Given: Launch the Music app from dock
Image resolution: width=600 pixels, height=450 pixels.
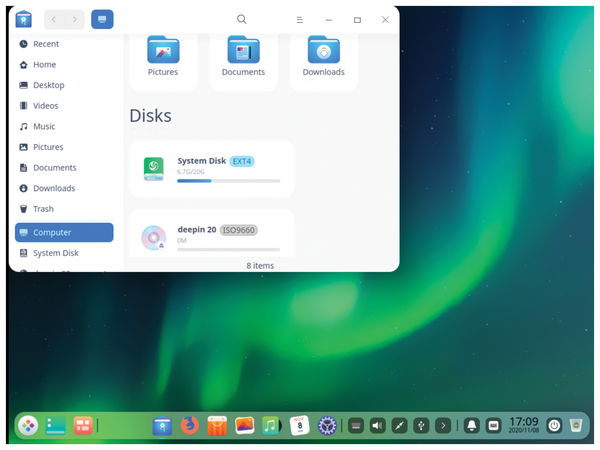Looking at the screenshot, I should click(x=272, y=426).
